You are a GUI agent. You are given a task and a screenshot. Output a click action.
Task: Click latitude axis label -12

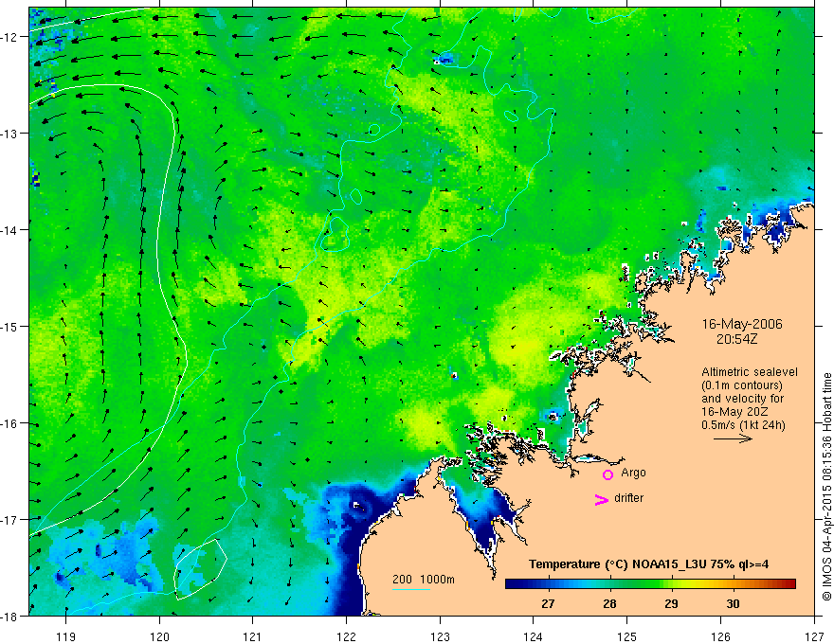click(9, 37)
